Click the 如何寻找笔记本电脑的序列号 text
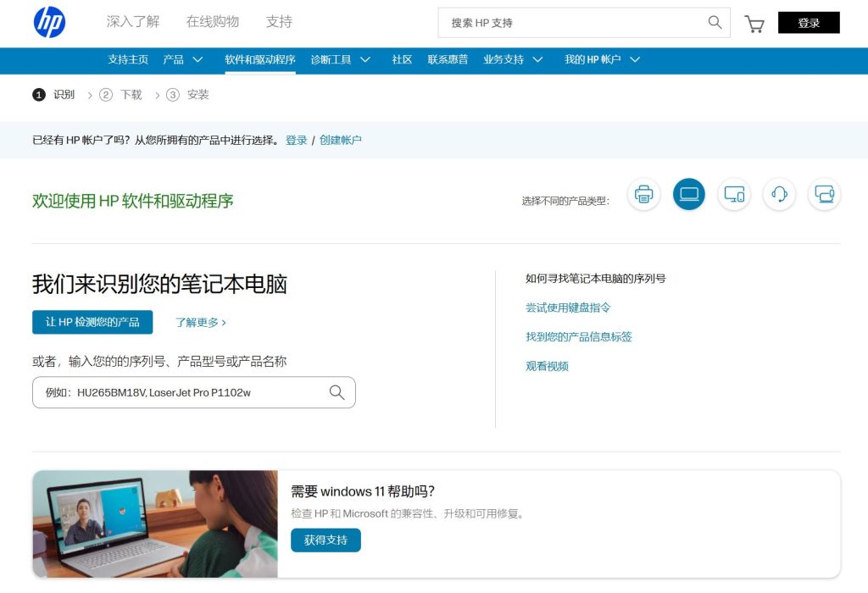Screen dimensions: 868x593 tap(596, 278)
